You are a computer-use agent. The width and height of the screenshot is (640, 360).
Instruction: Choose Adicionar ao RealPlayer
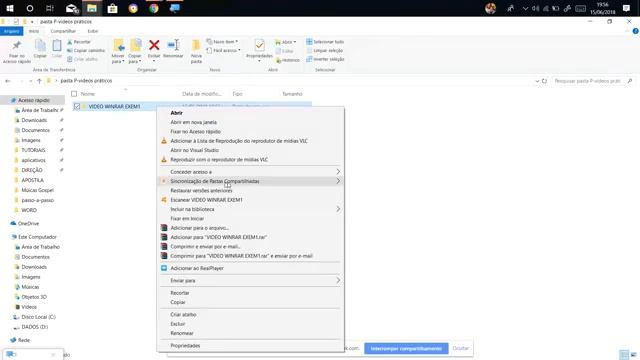click(250, 268)
